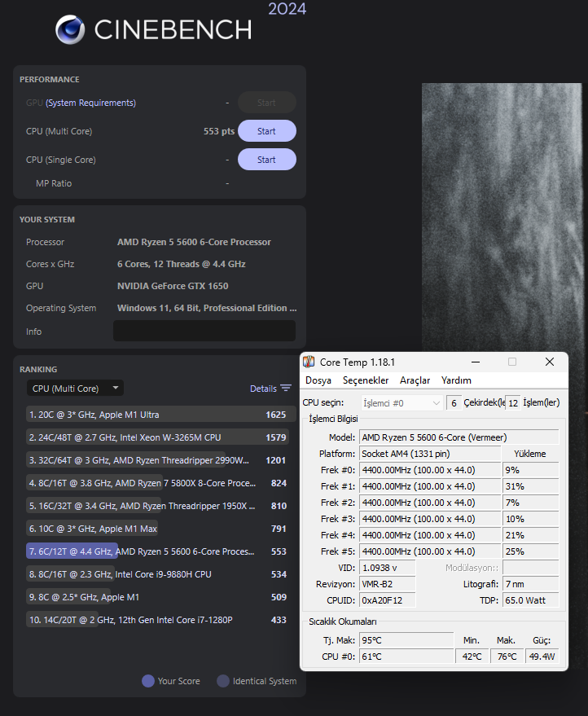Click the max temperature 76°C
This screenshot has width=588, height=716.
pyautogui.click(x=507, y=657)
